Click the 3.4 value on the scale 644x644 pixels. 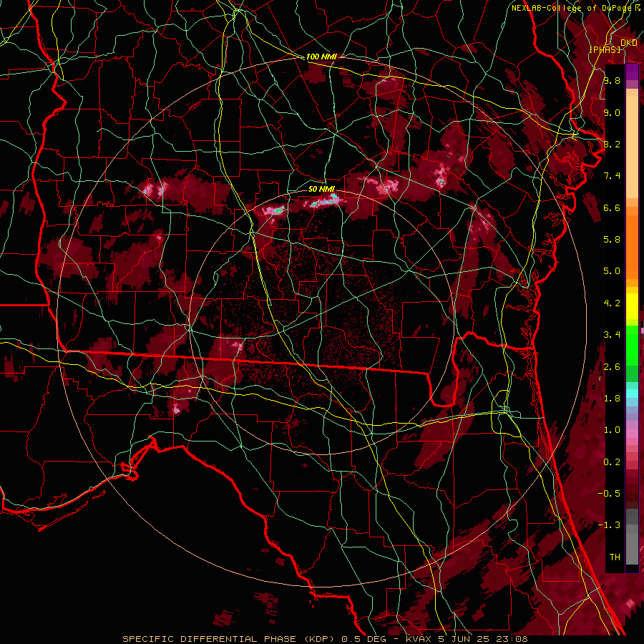[x=612, y=335]
